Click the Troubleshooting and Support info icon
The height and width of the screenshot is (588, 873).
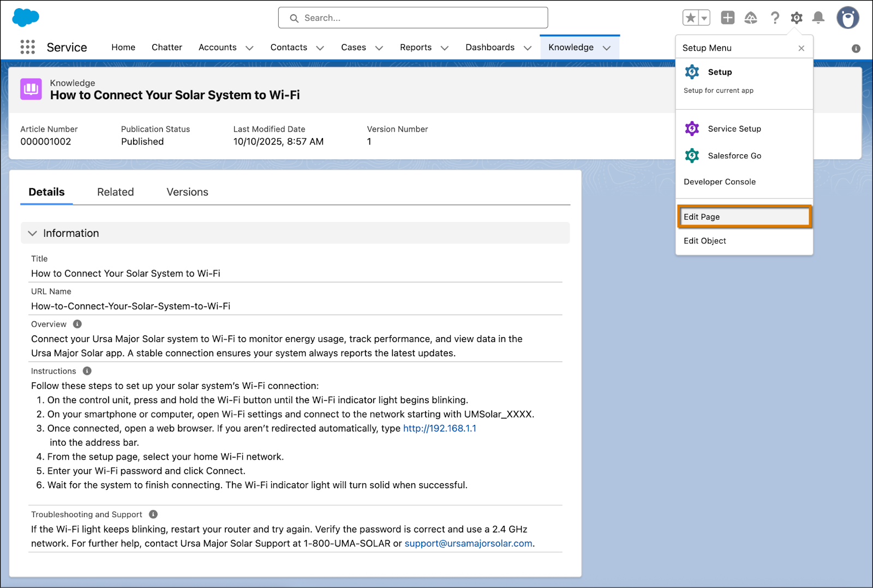[153, 514]
